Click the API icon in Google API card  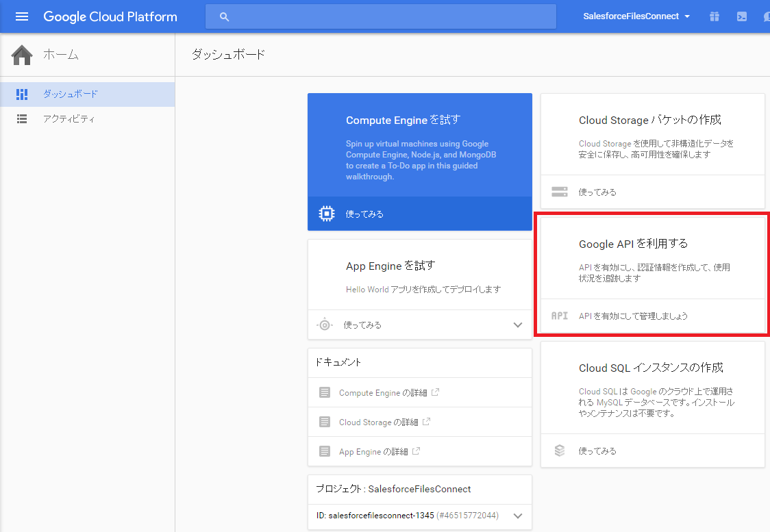pyautogui.click(x=559, y=316)
